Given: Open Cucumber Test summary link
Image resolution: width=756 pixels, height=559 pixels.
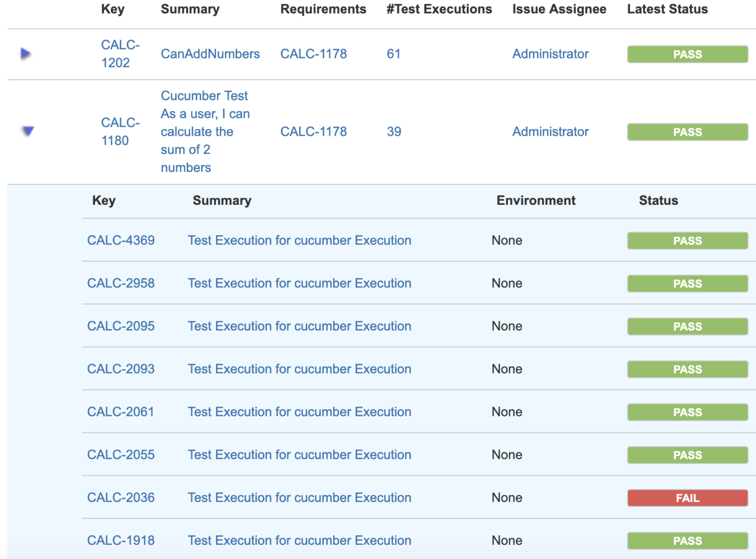Looking at the screenshot, I should (x=205, y=131).
